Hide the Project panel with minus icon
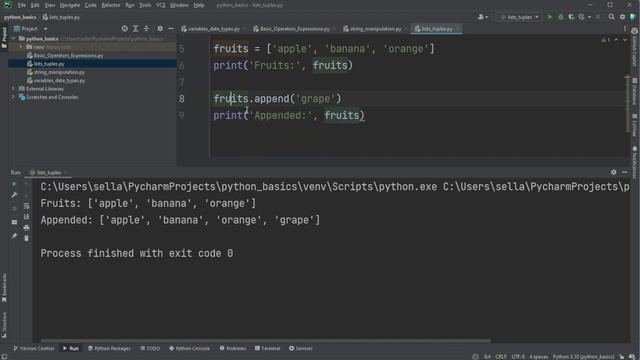Viewport: 640px width, 360px height. click(171, 29)
